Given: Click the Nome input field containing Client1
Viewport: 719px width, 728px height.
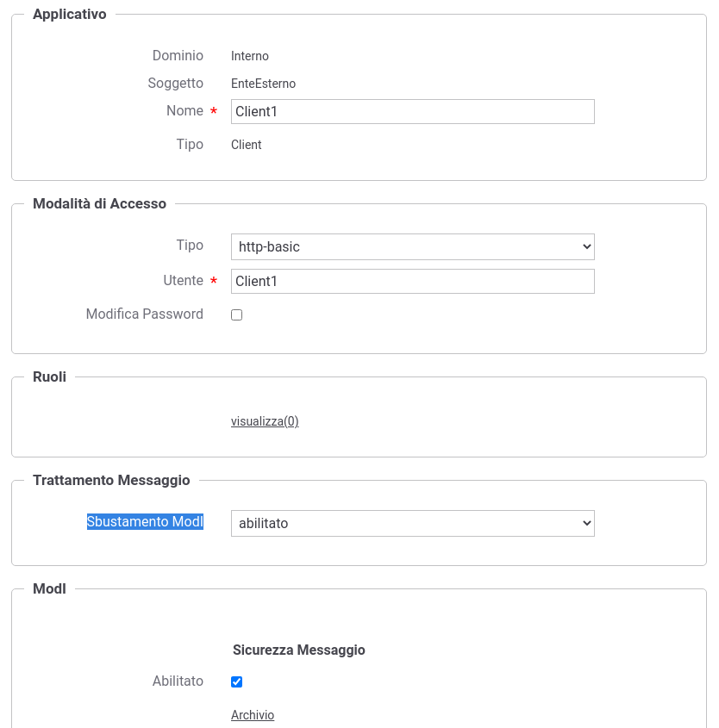Looking at the screenshot, I should tap(412, 111).
